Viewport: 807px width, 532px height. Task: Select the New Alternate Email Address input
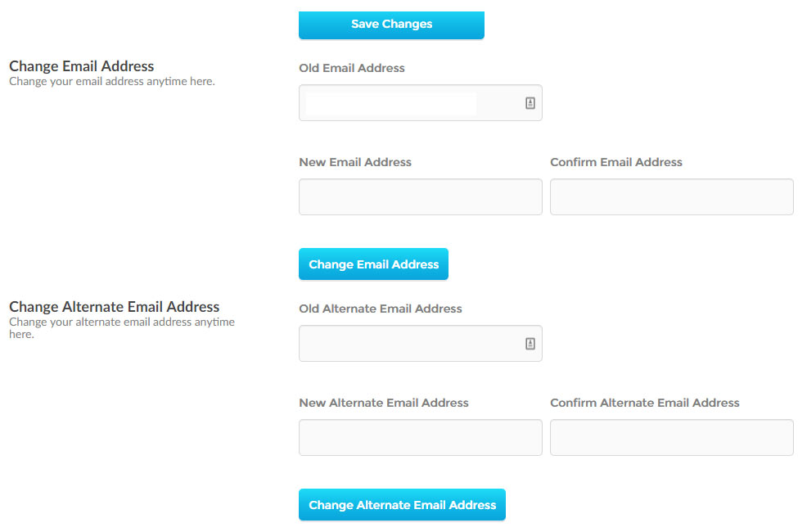click(421, 437)
